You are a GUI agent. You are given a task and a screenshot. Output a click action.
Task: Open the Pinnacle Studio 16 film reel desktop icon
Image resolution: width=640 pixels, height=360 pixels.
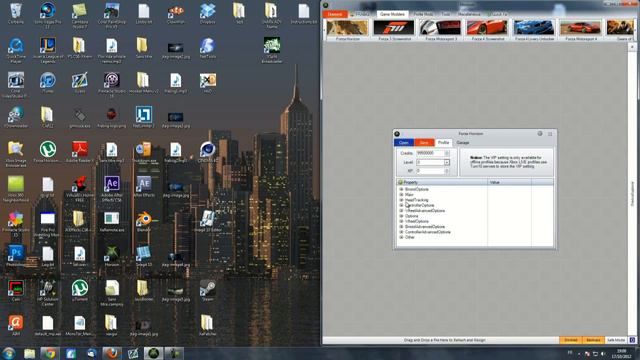click(111, 85)
